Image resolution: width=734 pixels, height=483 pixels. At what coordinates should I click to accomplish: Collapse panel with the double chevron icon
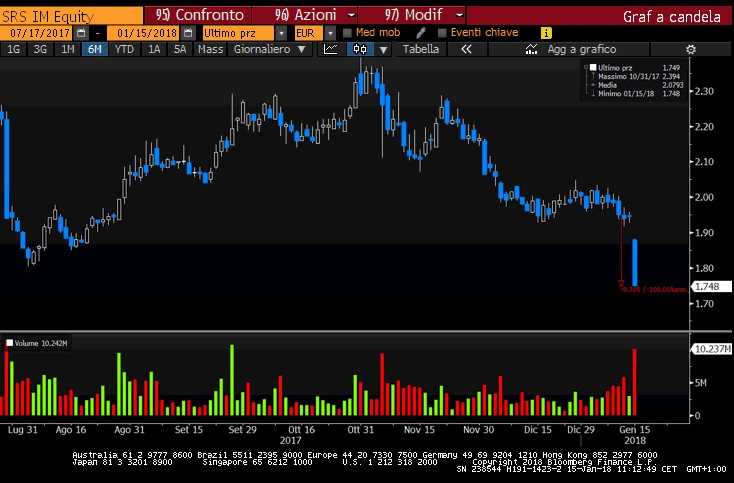[x=466, y=49]
